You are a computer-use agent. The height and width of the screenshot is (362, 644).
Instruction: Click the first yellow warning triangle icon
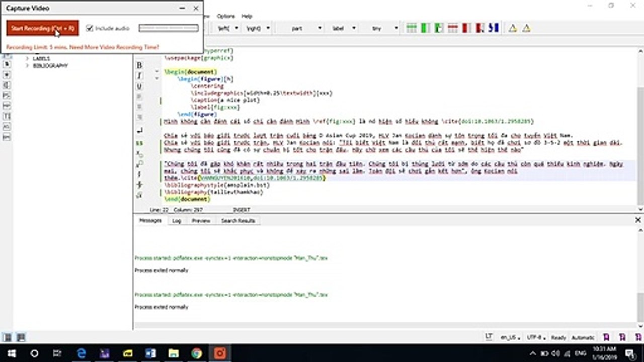point(512,28)
